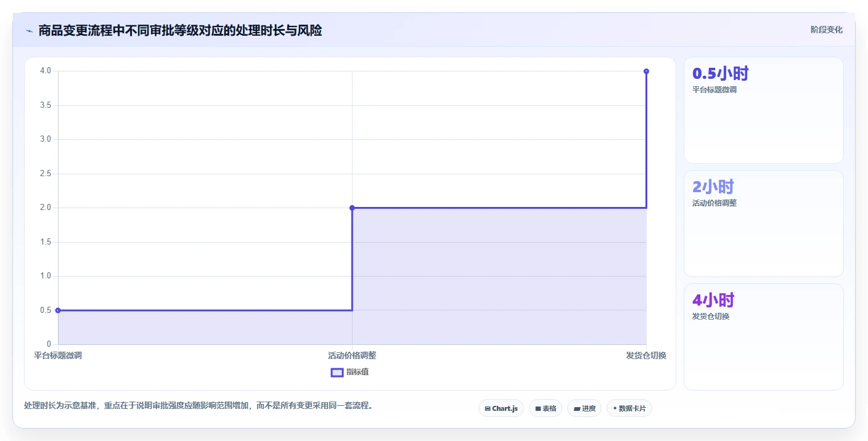Click the x-axis label 活动价格调整
The width and height of the screenshot is (868, 441).
coord(352,355)
